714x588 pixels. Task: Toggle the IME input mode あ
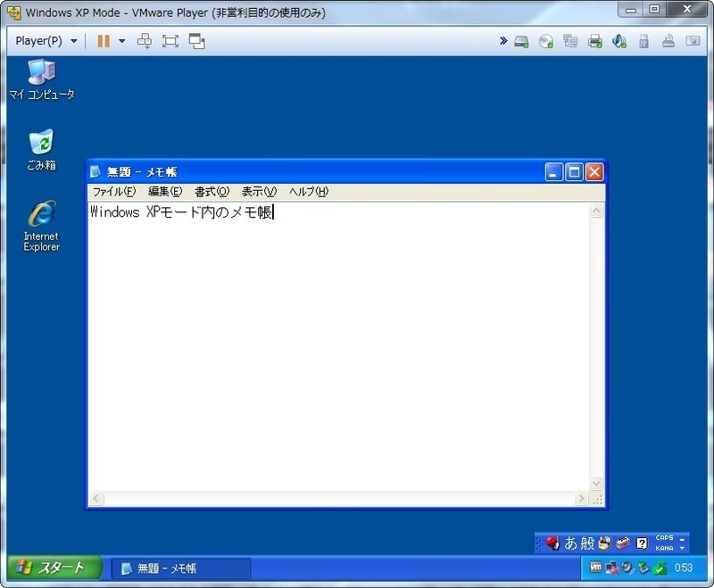click(570, 543)
